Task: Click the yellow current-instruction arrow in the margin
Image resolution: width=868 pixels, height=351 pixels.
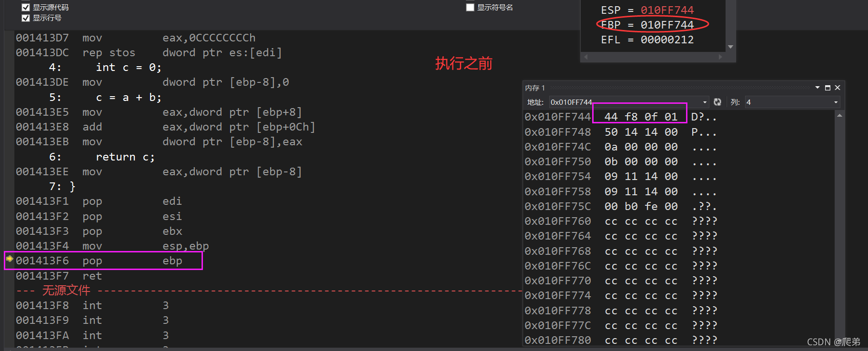Action: click(10, 259)
